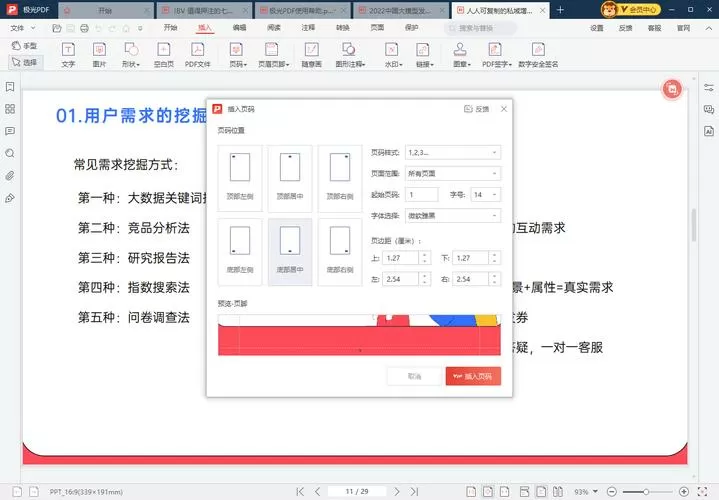
Task: Open properties settings in right sidebar
Action: [709, 87]
